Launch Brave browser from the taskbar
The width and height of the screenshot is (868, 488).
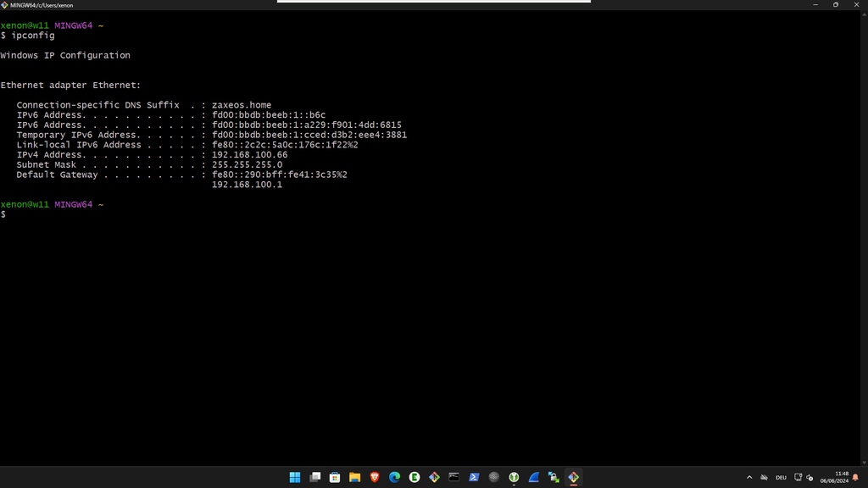coord(374,477)
